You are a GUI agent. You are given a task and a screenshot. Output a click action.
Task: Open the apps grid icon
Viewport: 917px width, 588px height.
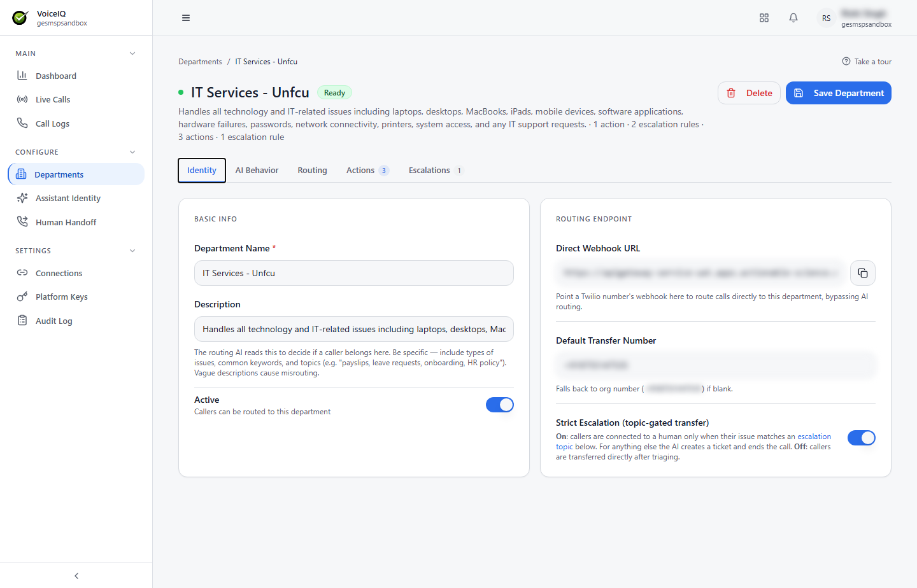coord(764,18)
